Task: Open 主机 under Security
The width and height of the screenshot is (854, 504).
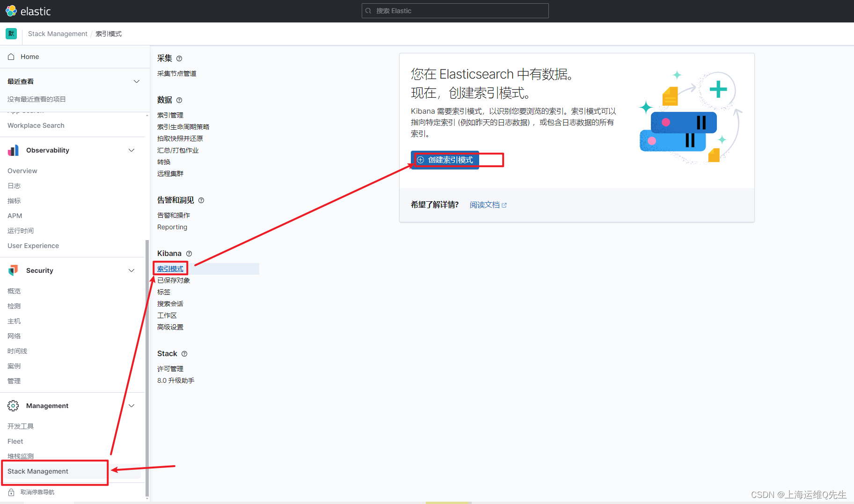Action: click(x=14, y=321)
